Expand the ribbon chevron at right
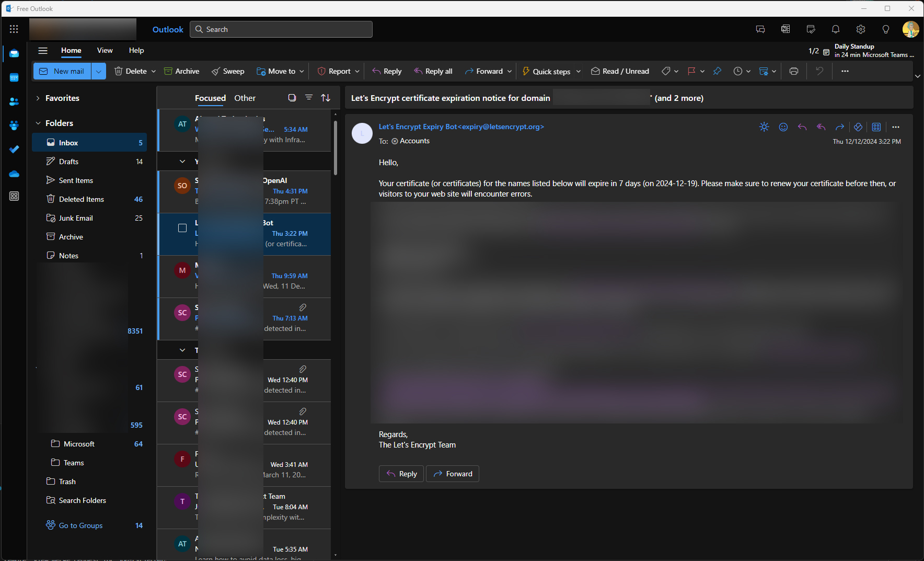This screenshot has width=924, height=561. [x=918, y=76]
